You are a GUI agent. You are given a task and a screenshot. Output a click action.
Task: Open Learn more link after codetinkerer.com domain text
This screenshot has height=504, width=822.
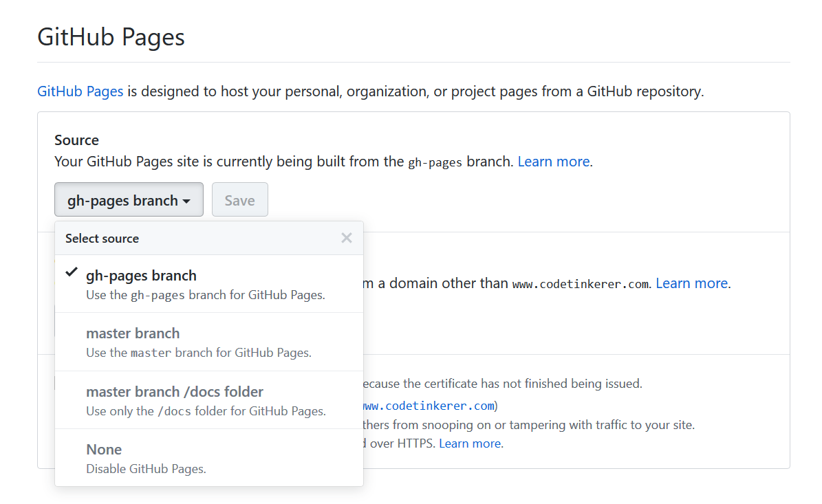[691, 283]
